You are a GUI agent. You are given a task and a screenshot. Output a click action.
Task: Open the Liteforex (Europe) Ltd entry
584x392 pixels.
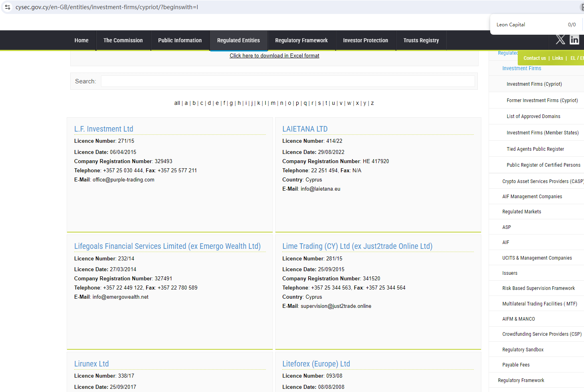pyautogui.click(x=316, y=364)
